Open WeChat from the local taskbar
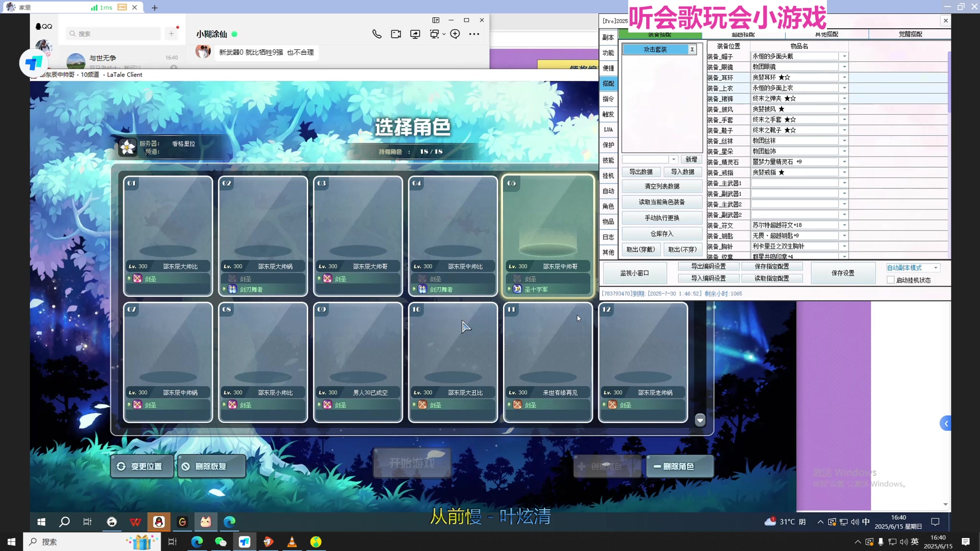980x551 pixels. coord(221,542)
